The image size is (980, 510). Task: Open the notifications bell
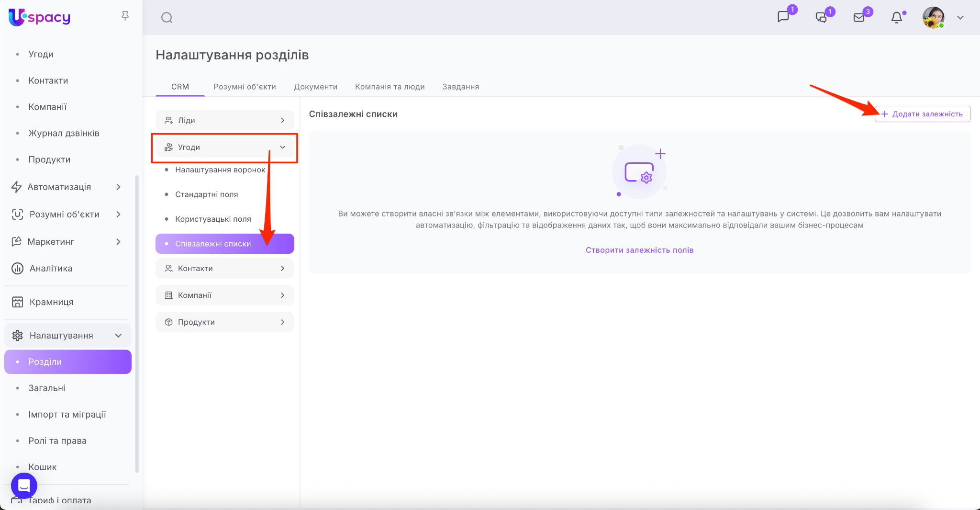pos(897,18)
